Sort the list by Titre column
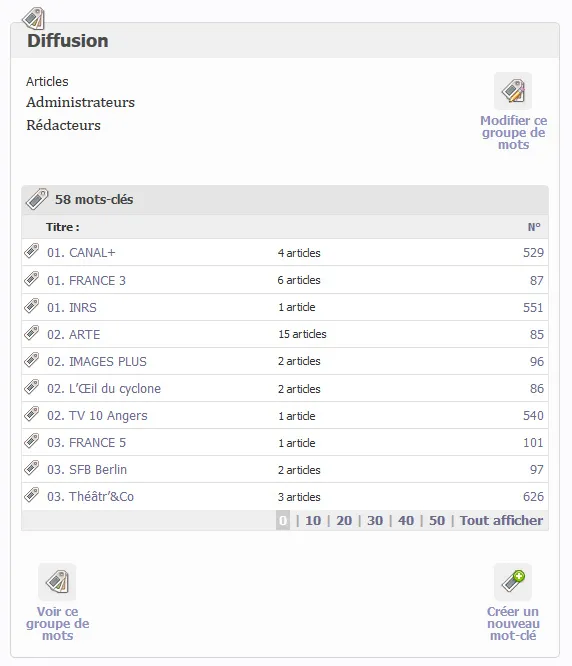Screen dimensions: 572x666 (x=62, y=227)
